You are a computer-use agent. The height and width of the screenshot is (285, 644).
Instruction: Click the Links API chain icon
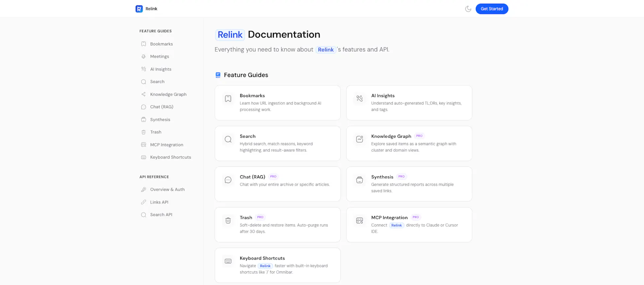pos(144,202)
